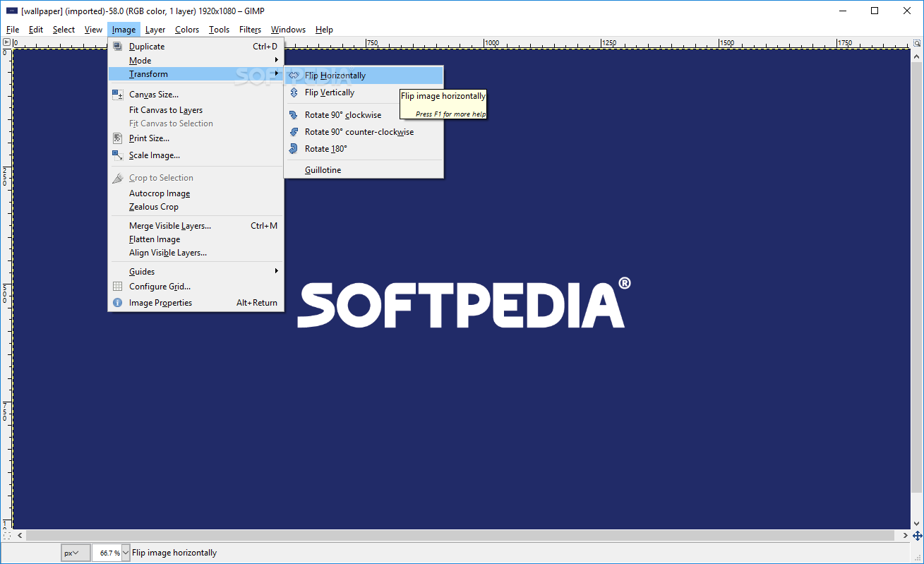This screenshot has height=564, width=924.
Task: Click the GIMP window icon in the title bar
Action: coord(12,11)
